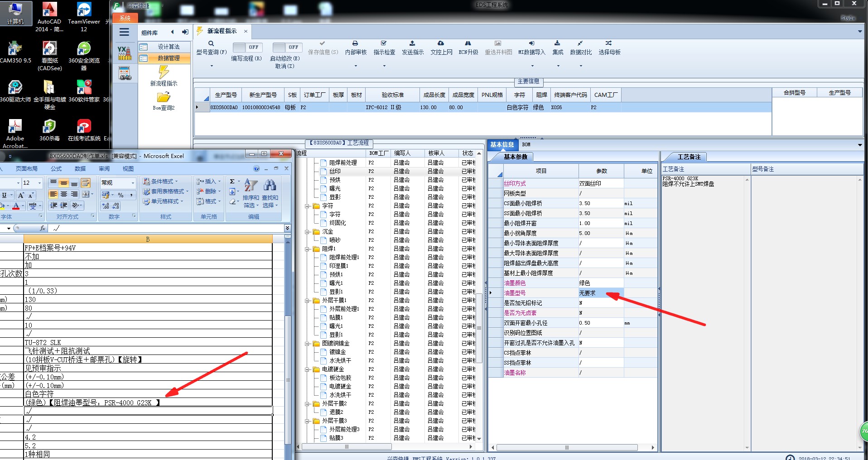868x460 pixels.
Task: Select the 设计算法 sidebar item
Action: pyautogui.click(x=164, y=47)
